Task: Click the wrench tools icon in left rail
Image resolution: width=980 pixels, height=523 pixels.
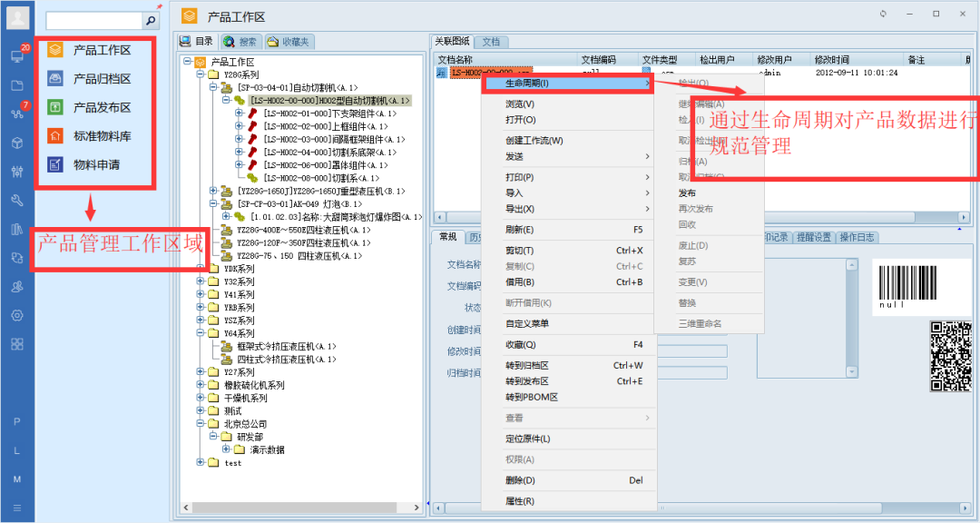Action: point(17,201)
